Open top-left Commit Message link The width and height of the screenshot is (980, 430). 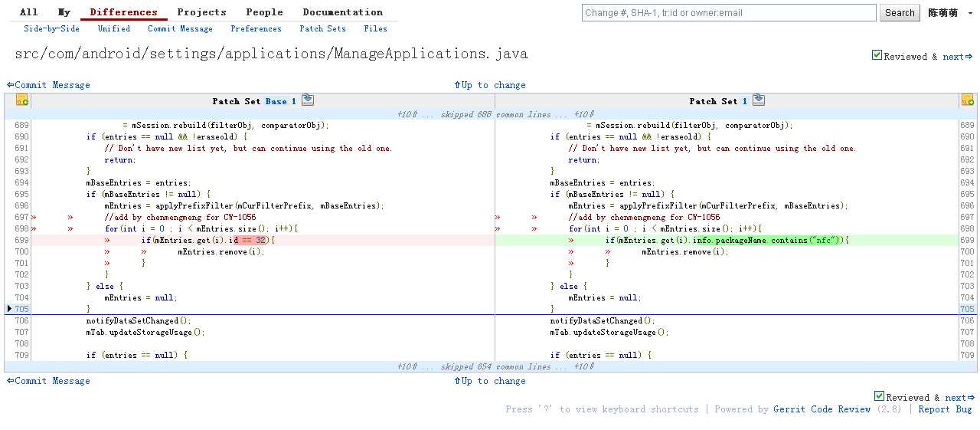(x=48, y=85)
